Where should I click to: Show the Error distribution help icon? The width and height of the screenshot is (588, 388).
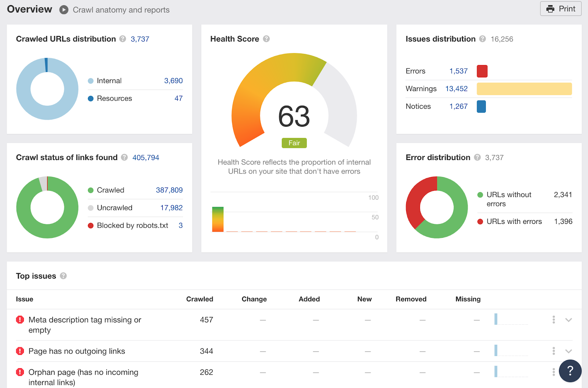point(477,157)
